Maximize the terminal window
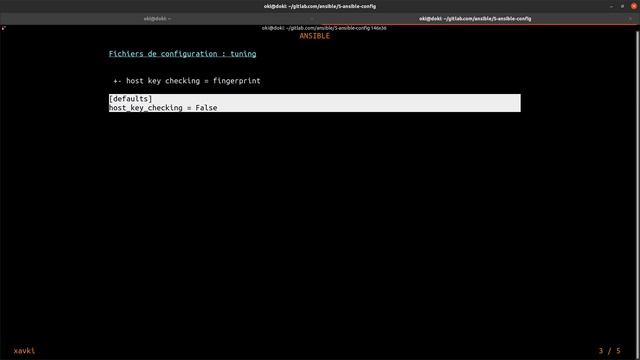640x360 pixels. (x=622, y=6)
